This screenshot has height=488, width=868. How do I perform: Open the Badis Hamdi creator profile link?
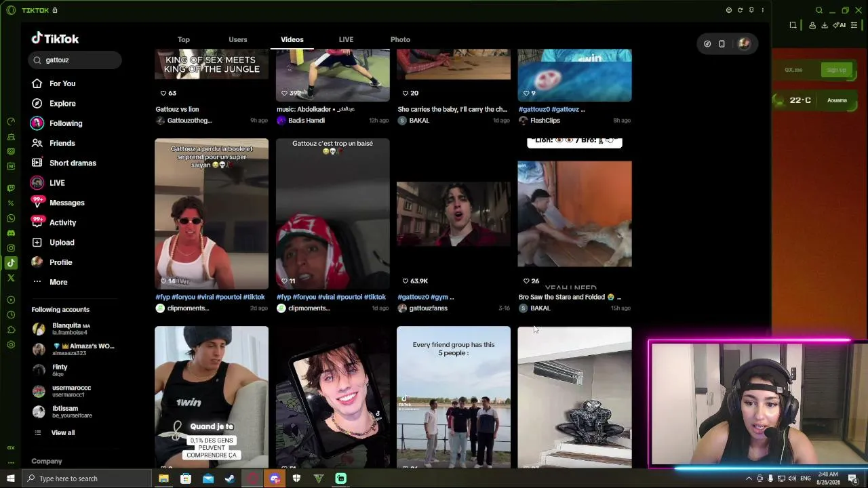pyautogui.click(x=307, y=121)
